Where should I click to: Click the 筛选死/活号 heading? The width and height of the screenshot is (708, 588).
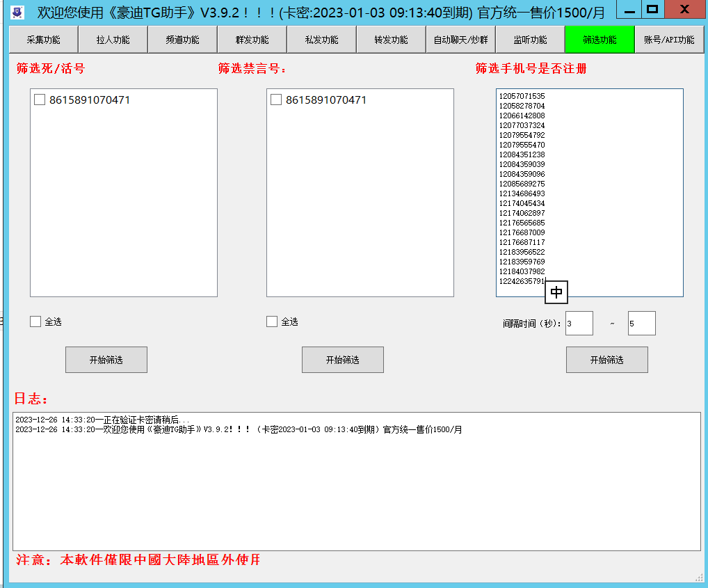tap(51, 68)
